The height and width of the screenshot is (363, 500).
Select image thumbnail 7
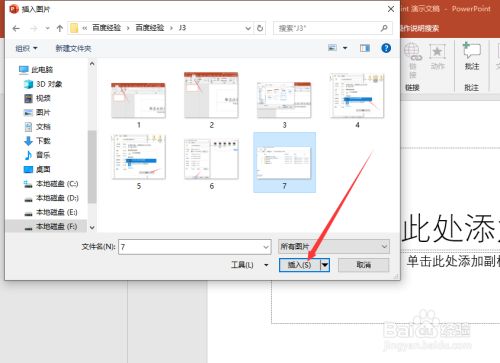tap(284, 163)
